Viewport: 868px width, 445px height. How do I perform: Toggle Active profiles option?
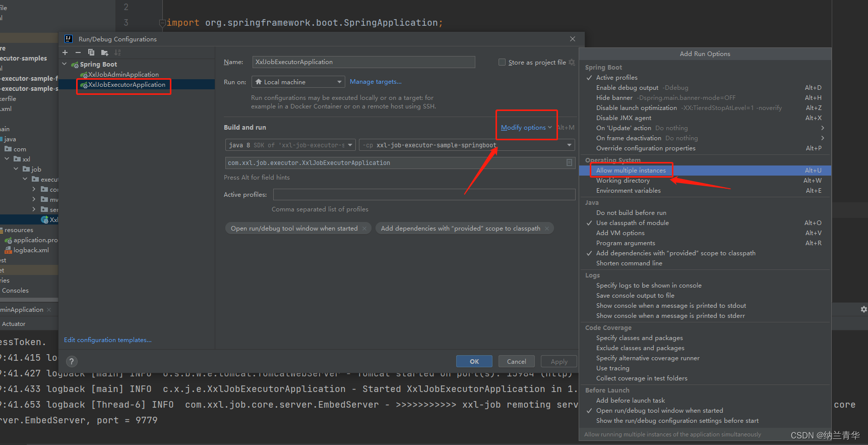(x=705, y=78)
